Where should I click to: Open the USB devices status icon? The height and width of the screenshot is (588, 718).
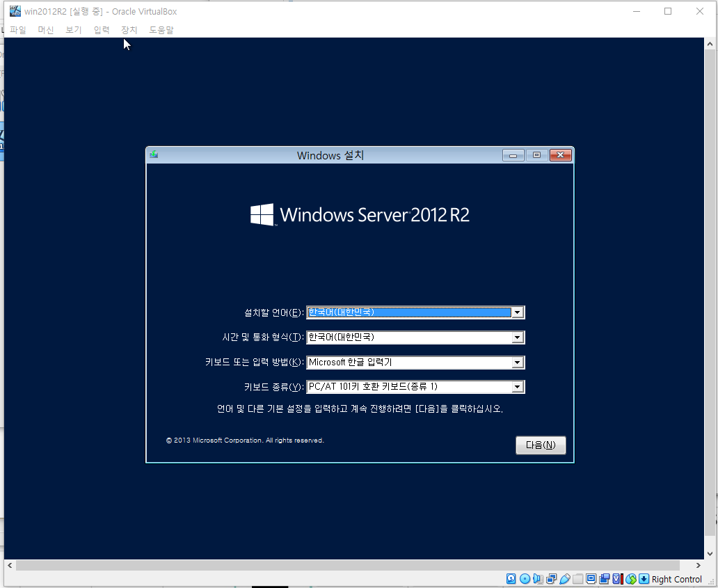tap(564, 579)
